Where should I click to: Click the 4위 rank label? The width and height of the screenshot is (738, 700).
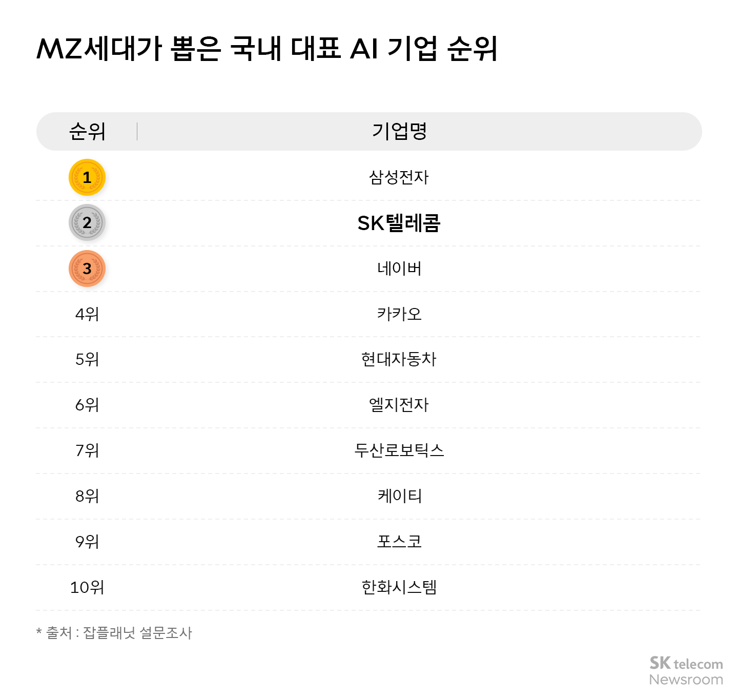(x=87, y=314)
